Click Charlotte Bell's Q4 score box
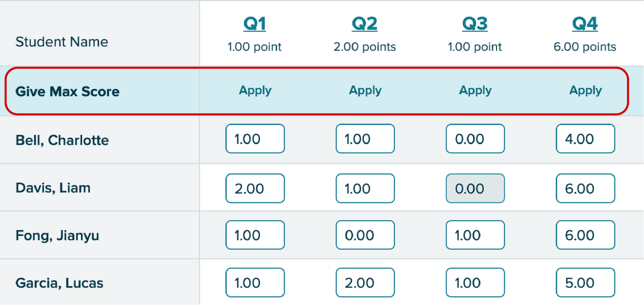Viewport: 644px width, 305px height. [586, 139]
